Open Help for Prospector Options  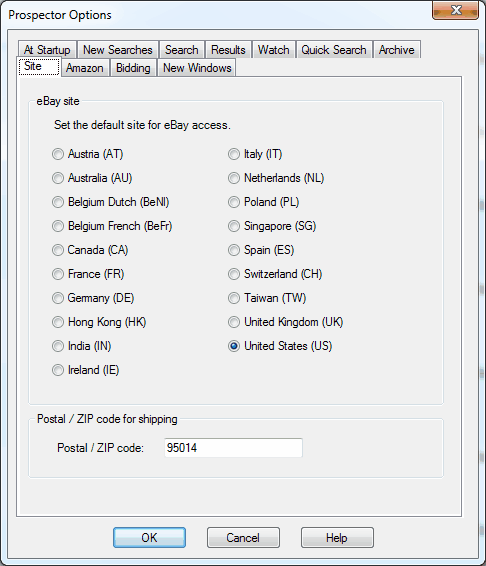coord(337,538)
